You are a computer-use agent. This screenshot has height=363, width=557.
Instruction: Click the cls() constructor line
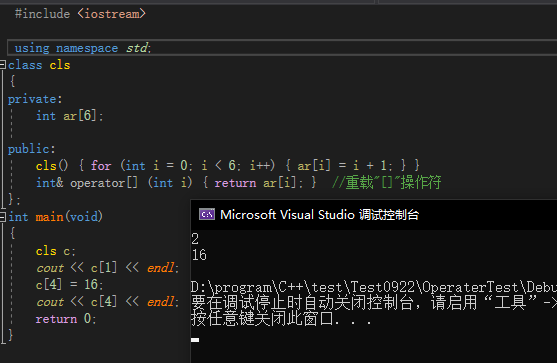pyautogui.click(x=228, y=165)
